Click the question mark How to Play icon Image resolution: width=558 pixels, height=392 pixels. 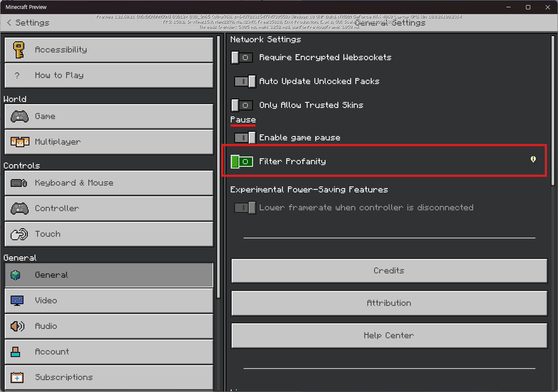tap(17, 75)
